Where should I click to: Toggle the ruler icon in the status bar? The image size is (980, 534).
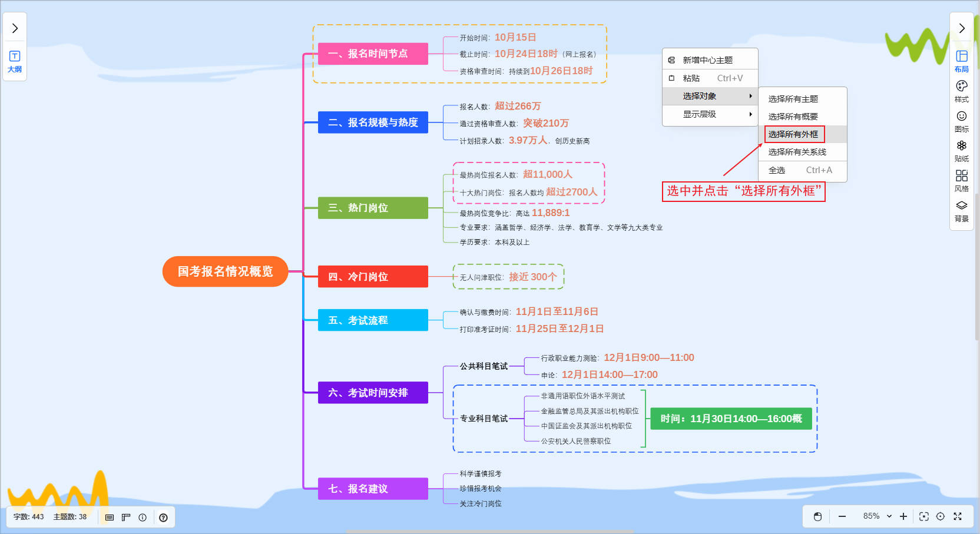(126, 518)
